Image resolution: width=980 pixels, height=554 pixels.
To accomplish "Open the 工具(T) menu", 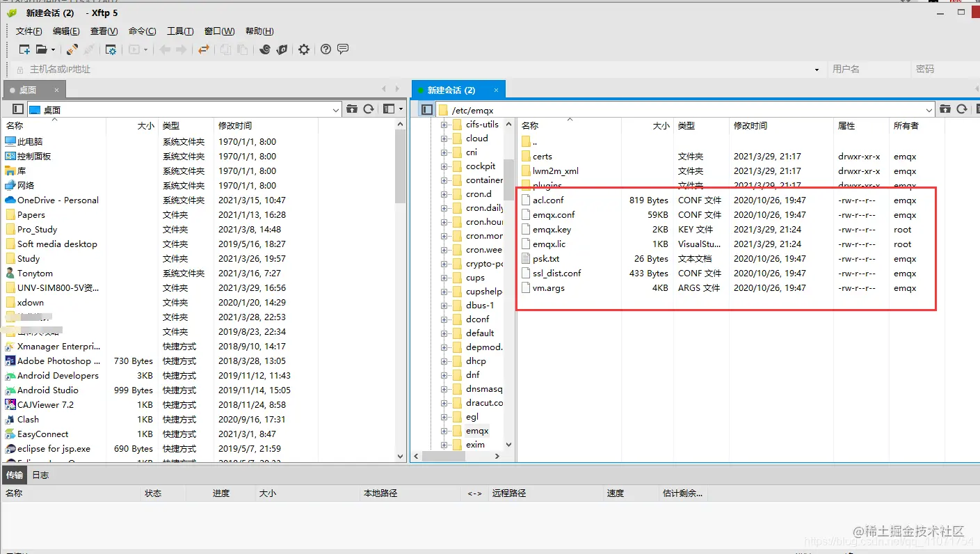I will (180, 31).
